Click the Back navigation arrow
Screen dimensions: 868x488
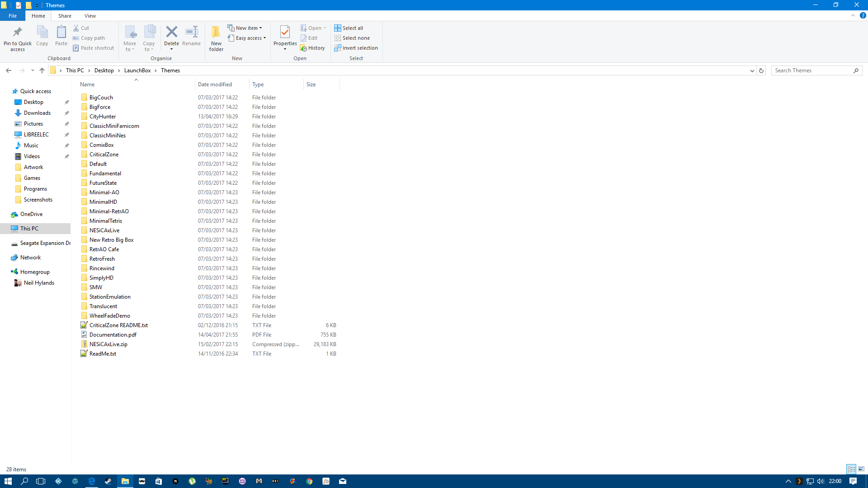click(9, 70)
